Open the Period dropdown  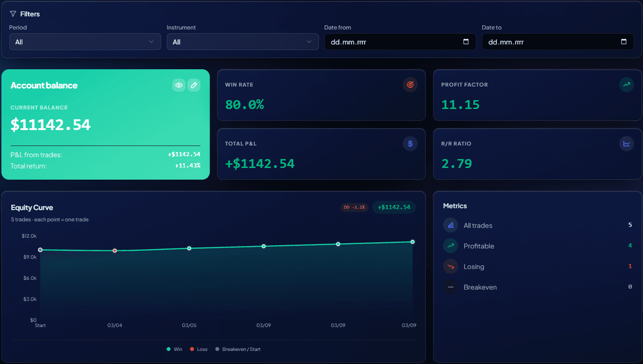[x=85, y=42]
